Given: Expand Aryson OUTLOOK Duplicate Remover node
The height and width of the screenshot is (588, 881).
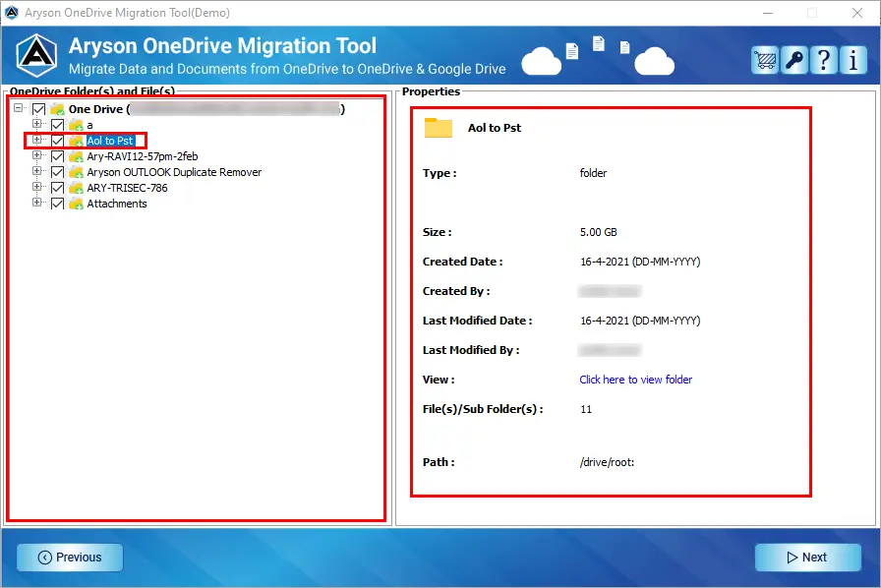Looking at the screenshot, I should (x=37, y=170).
